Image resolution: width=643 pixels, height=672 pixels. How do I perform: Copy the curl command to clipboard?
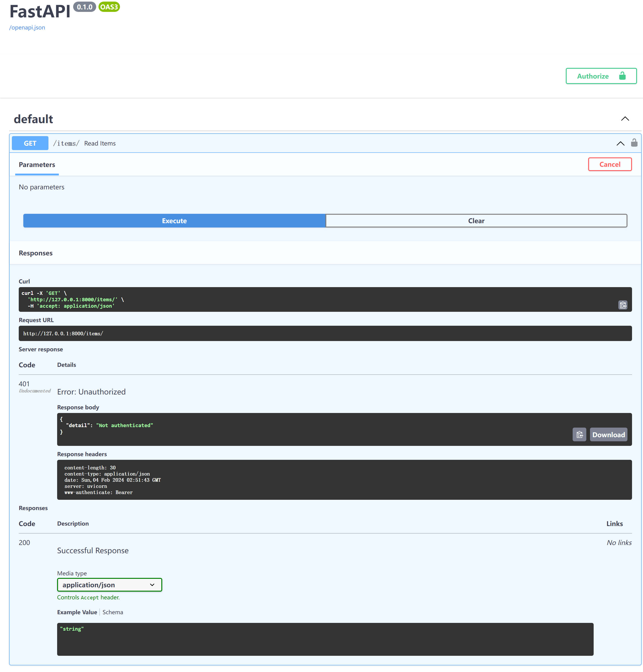(623, 305)
